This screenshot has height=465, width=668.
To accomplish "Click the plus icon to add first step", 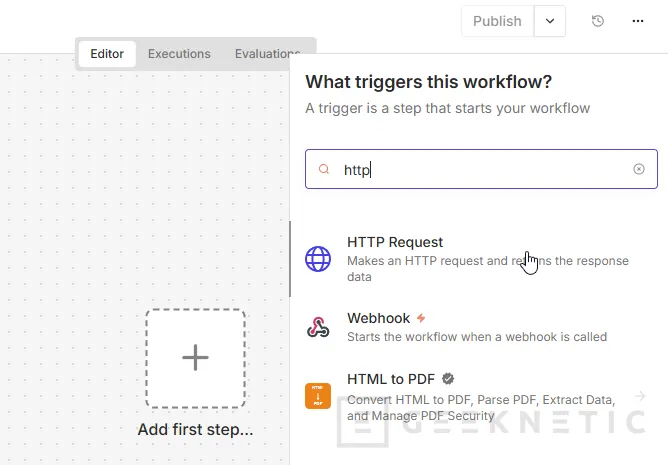I will [x=195, y=358].
